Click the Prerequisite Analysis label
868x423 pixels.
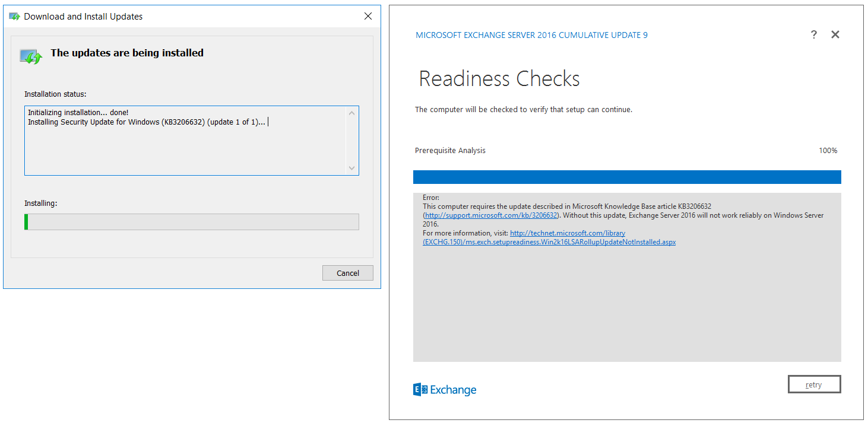point(450,151)
